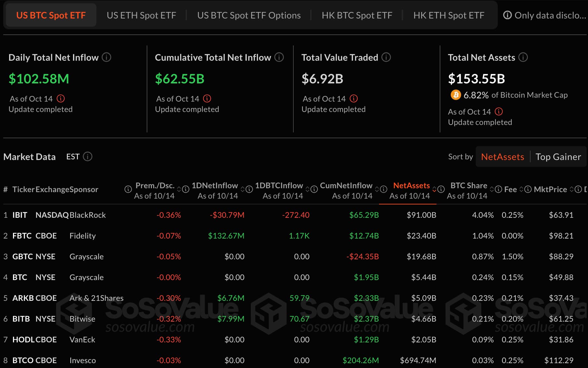Click FBTC's $132.67M net inflow cell
Screen dimensions: 588x368
(226, 236)
